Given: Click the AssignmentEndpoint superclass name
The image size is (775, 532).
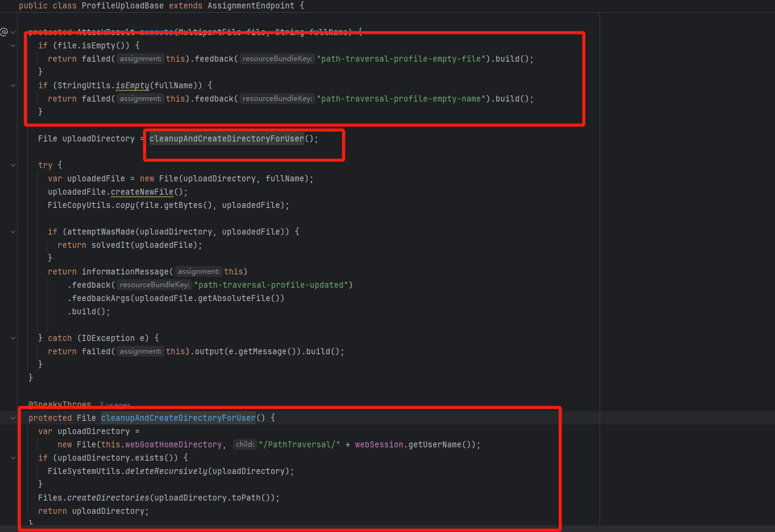Looking at the screenshot, I should point(250,5).
